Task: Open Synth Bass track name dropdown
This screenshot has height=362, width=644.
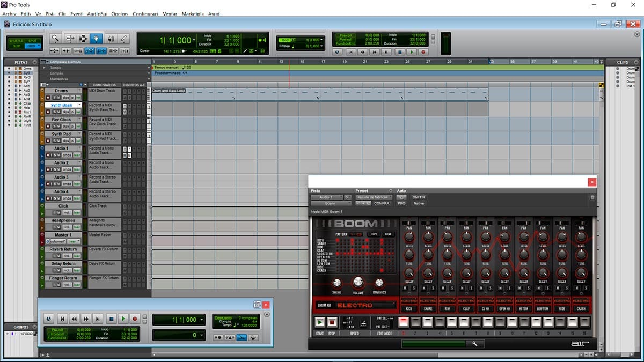Action: coord(79,105)
